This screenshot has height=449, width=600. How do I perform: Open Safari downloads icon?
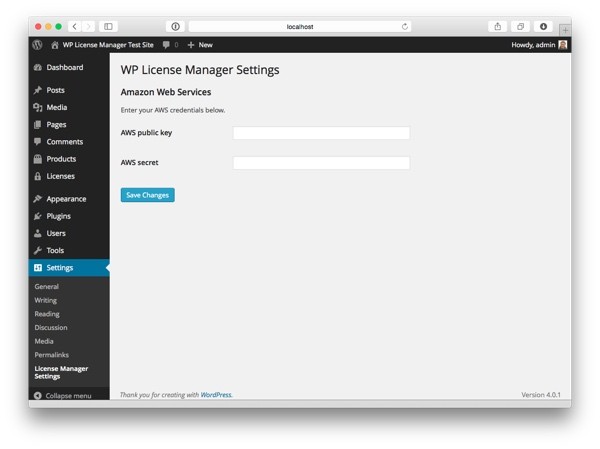[x=543, y=26]
